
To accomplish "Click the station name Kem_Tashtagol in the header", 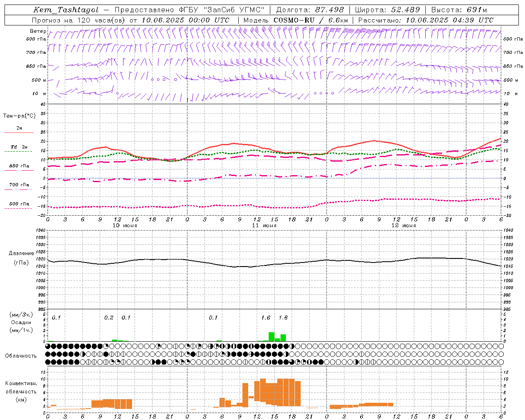I will click(x=66, y=10).
